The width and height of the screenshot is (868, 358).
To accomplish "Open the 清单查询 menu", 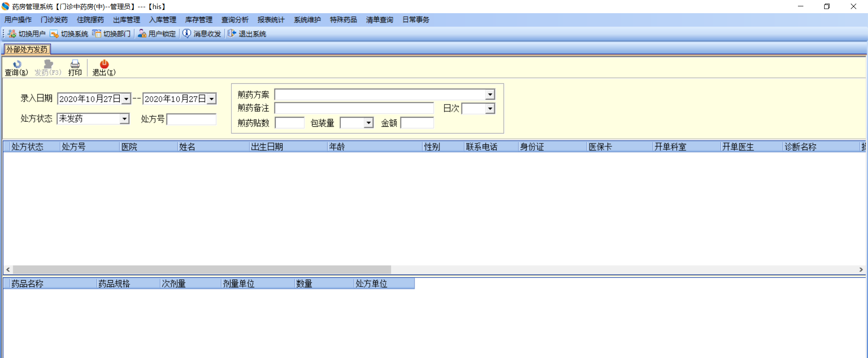I will (380, 20).
